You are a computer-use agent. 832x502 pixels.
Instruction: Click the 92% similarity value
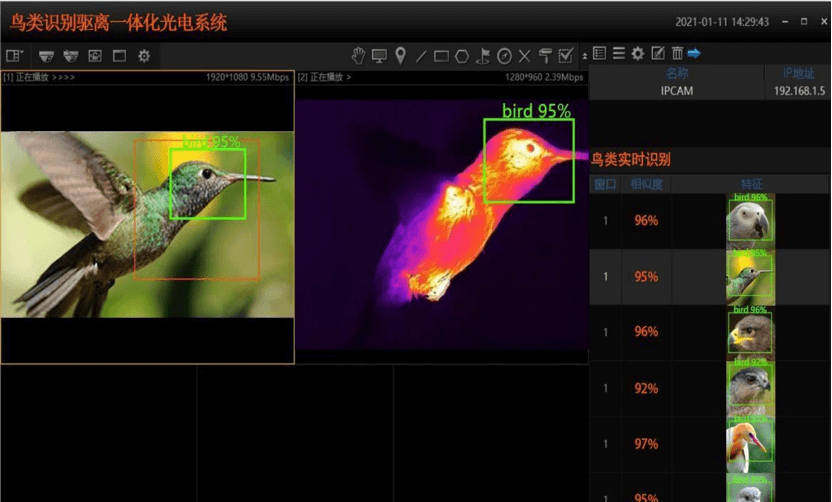tap(646, 388)
